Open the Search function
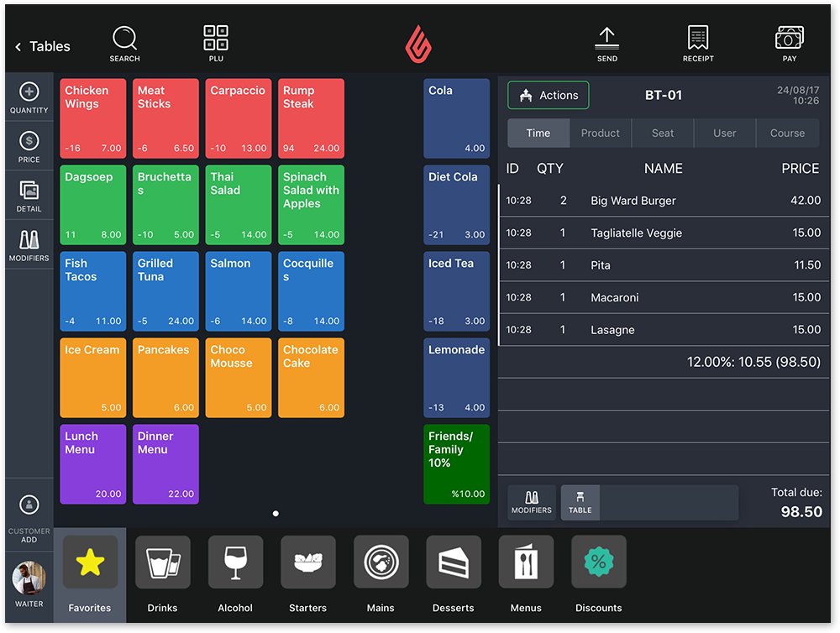 tap(124, 42)
